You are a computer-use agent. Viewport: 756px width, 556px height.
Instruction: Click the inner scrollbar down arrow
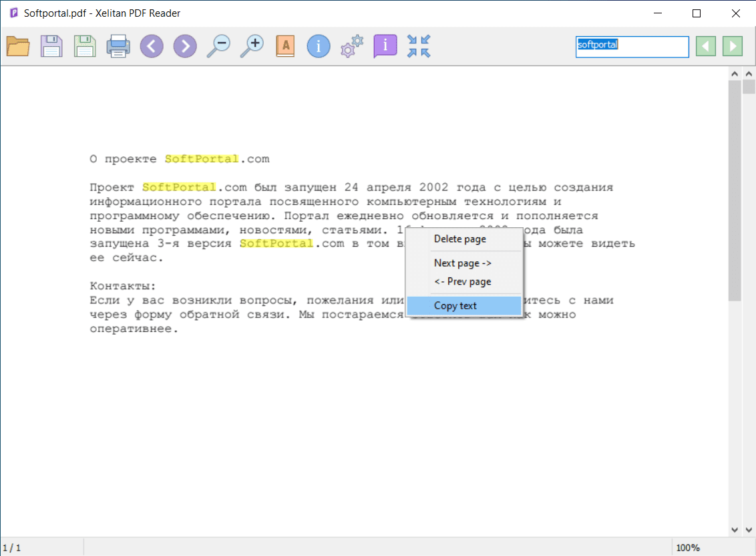pos(735,529)
